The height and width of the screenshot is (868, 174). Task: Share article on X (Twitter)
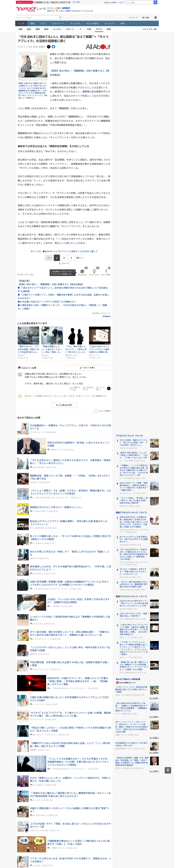tap(49, 47)
